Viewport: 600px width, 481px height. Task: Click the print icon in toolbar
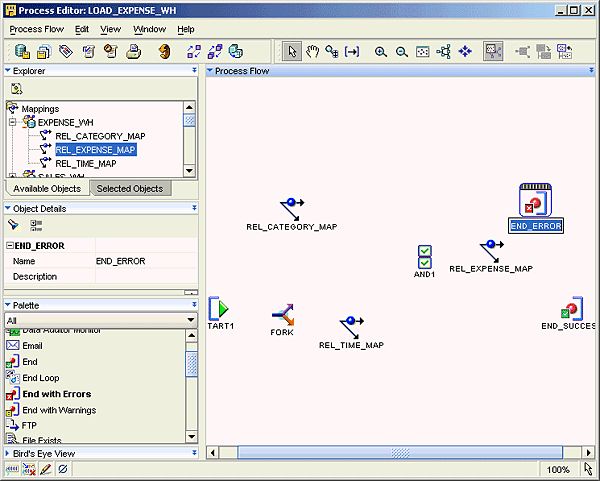[x=134, y=52]
